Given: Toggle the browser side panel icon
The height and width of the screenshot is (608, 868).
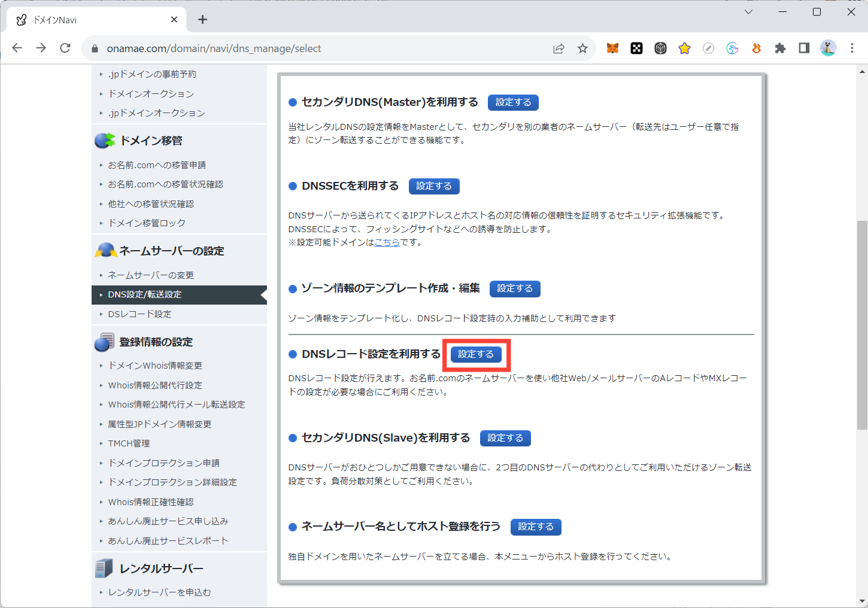Looking at the screenshot, I should pos(804,48).
